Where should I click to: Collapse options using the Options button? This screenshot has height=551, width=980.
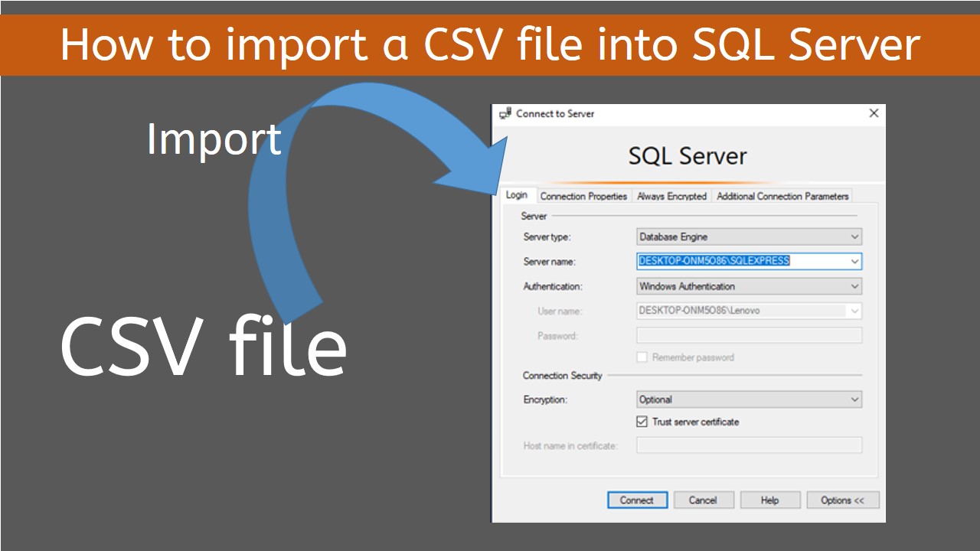click(x=842, y=500)
